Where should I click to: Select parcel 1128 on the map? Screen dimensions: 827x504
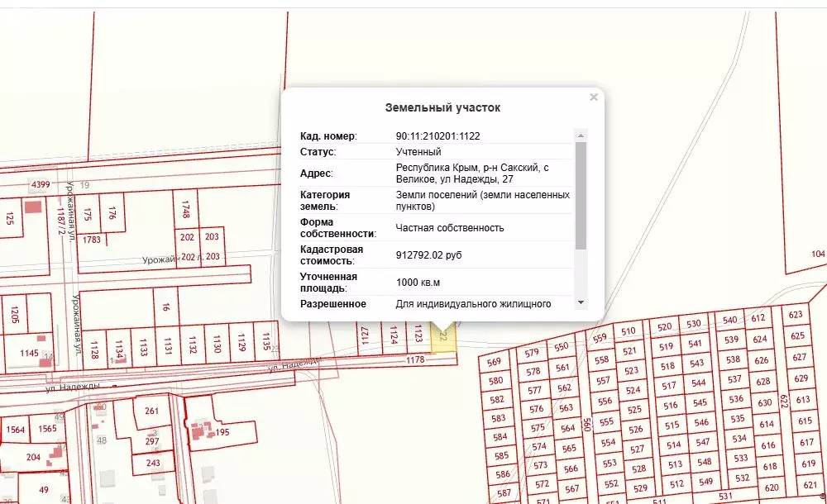click(x=94, y=350)
